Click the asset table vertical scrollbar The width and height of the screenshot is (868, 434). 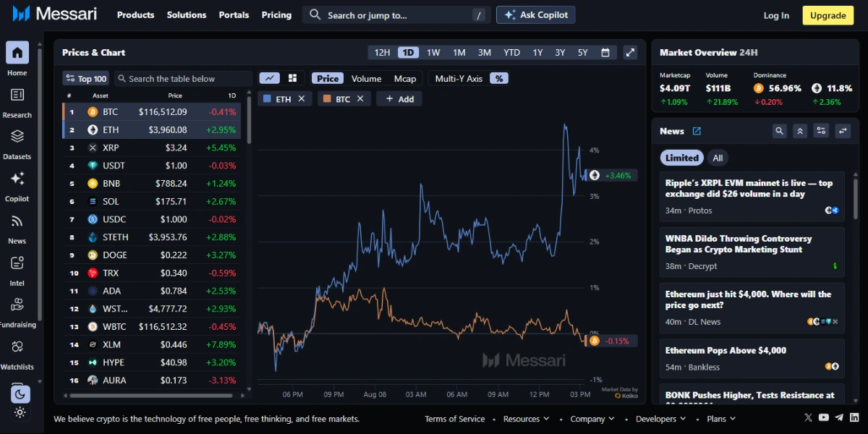click(250, 119)
